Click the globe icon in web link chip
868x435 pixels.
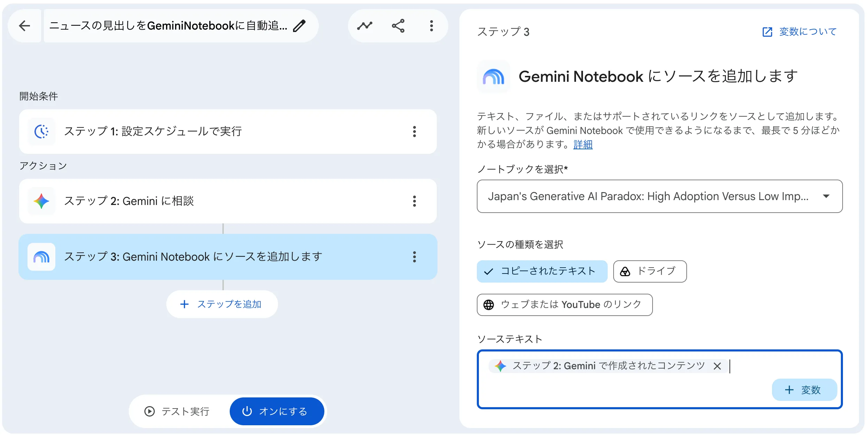(x=489, y=305)
